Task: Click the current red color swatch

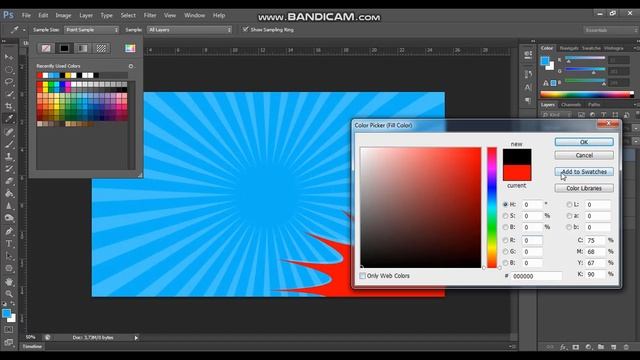Action: click(x=517, y=173)
